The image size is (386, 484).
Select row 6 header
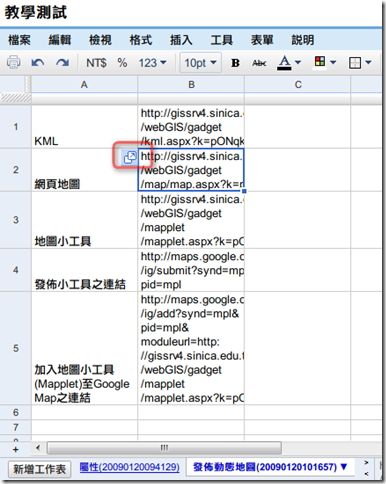pos(16,412)
